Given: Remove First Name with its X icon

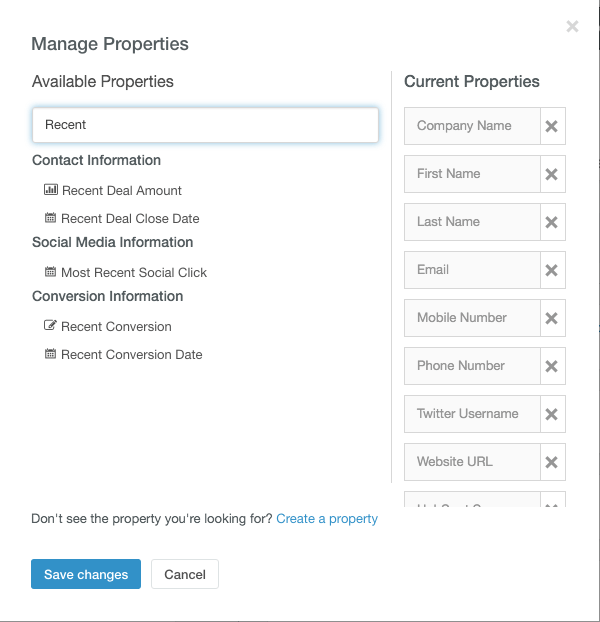Looking at the screenshot, I should coord(552,174).
